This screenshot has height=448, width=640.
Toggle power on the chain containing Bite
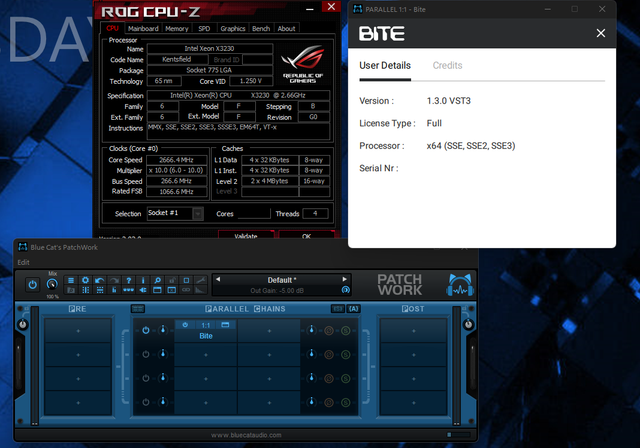(x=146, y=330)
